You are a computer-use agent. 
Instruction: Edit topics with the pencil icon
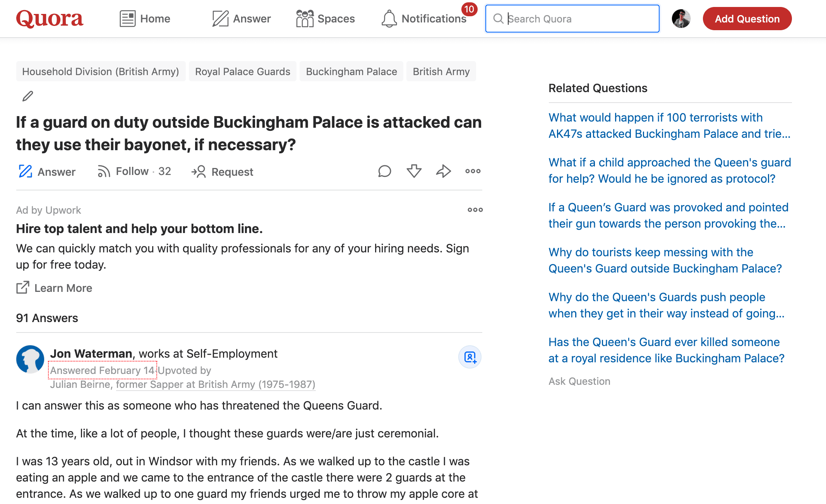[27, 96]
